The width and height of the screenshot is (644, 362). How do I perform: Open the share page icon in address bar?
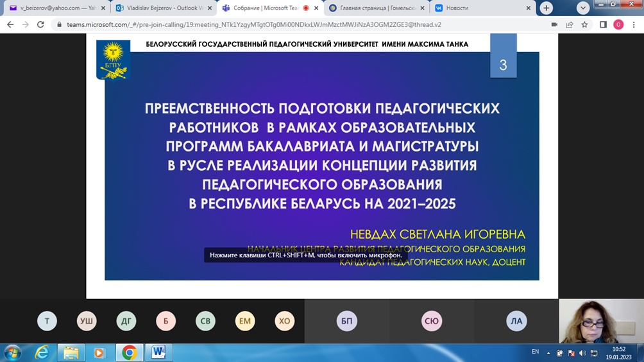569,24
